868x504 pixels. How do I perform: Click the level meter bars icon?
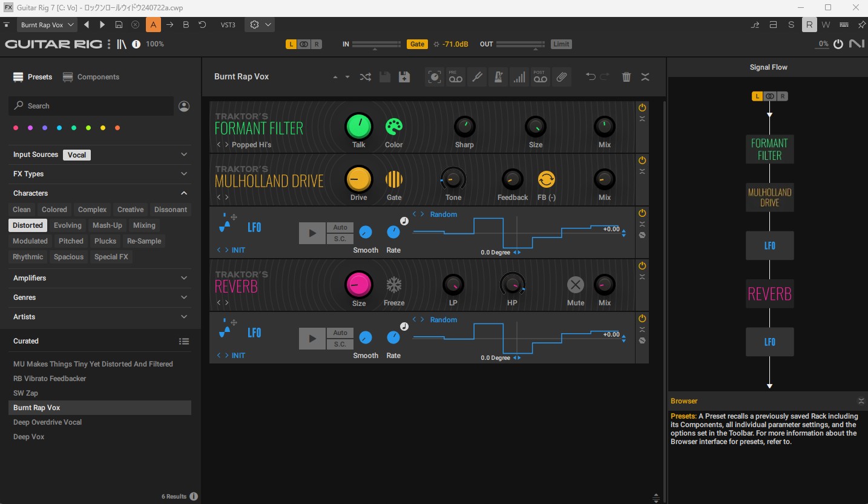click(x=519, y=77)
